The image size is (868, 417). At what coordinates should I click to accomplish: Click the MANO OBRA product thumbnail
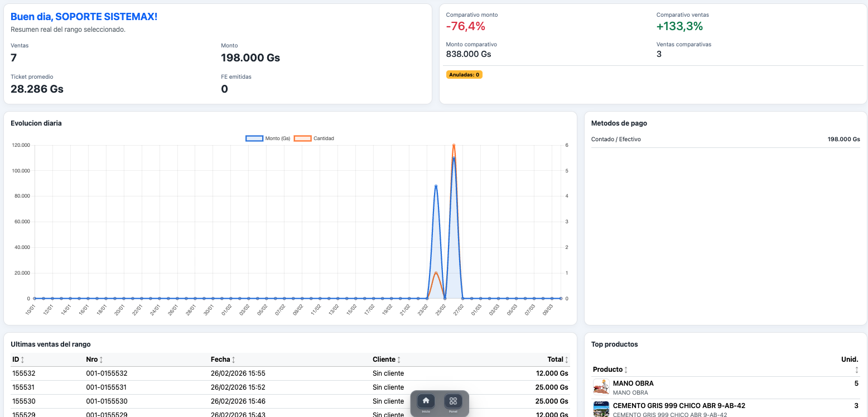(601, 387)
